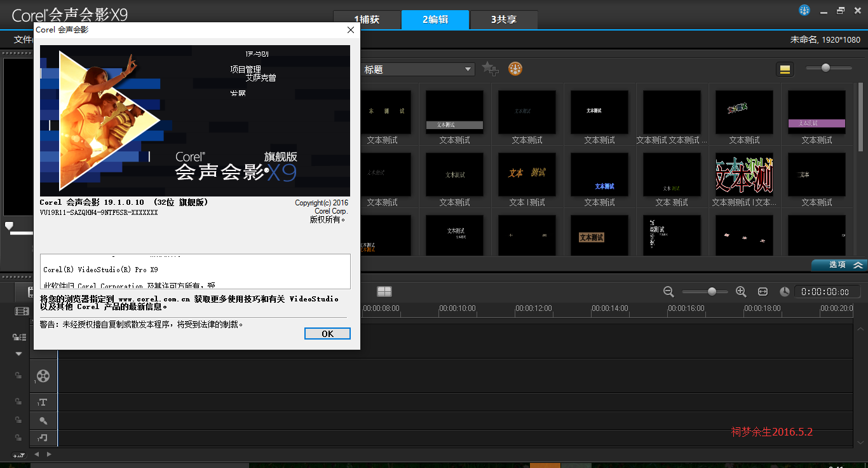Click the project duration clock icon
This screenshot has height=468, width=868.
click(x=785, y=291)
